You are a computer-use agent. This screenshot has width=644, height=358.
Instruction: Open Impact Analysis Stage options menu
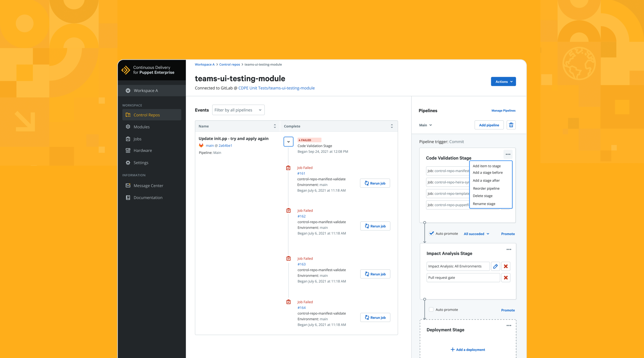(x=509, y=249)
